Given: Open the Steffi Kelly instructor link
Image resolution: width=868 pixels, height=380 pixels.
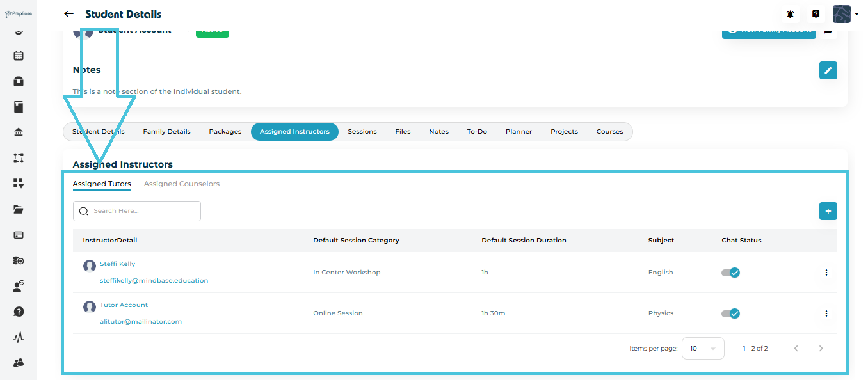Looking at the screenshot, I should coord(117,264).
